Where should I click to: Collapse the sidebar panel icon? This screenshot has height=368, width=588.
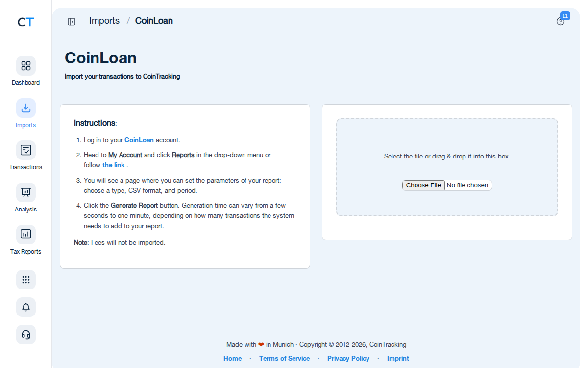point(72,22)
